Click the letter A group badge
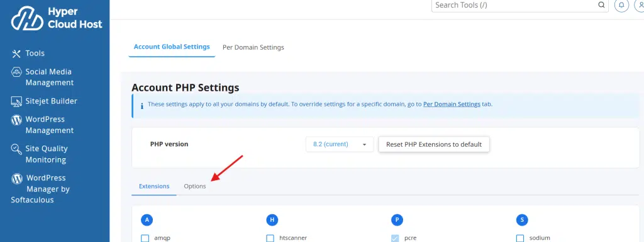 point(147,220)
